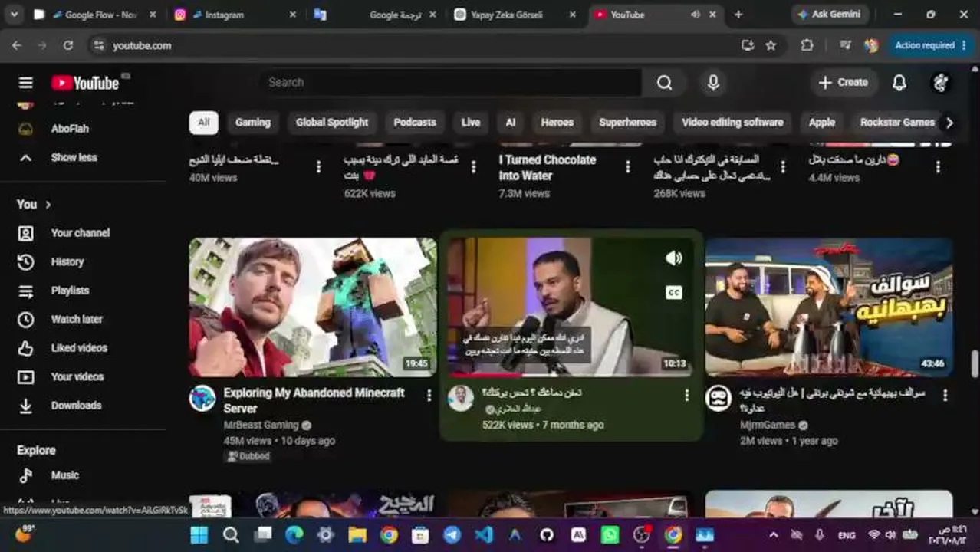Switch to the Google Flow browser tab
This screenshot has height=552, width=980.
[96, 15]
